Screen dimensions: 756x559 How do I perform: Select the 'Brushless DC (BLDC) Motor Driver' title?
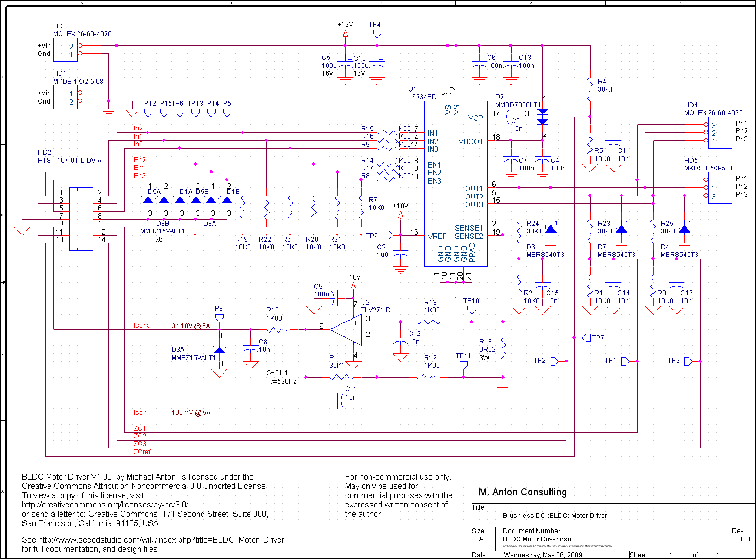[555, 516]
